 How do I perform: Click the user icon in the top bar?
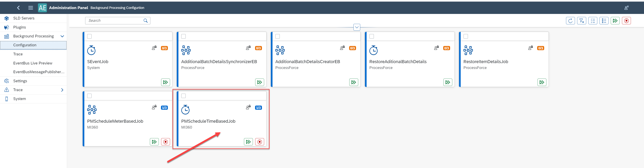626,8
